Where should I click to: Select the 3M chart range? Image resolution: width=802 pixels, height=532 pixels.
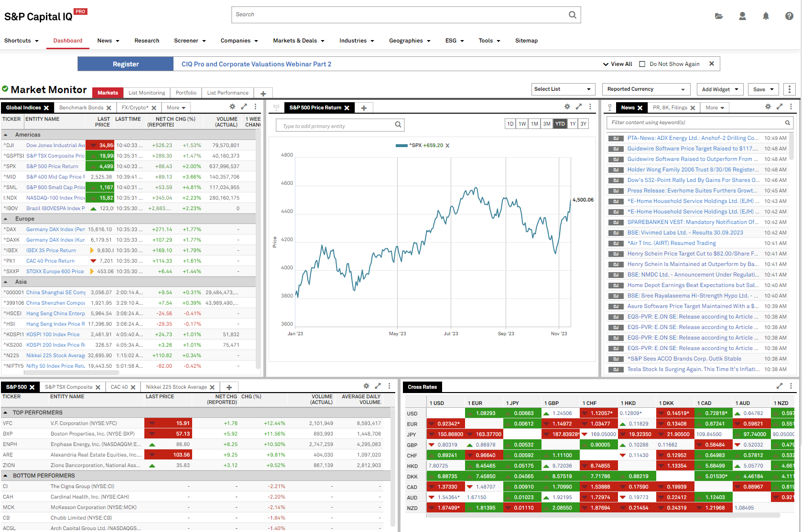[547, 124]
